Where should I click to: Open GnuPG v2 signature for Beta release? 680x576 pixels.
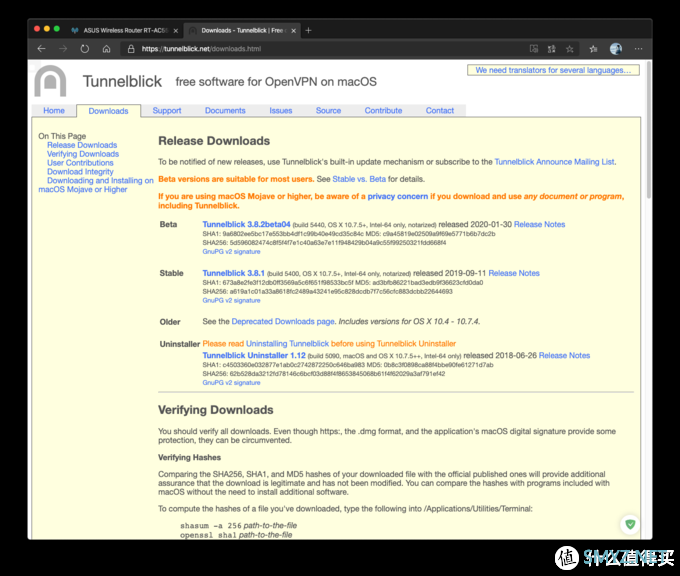(x=231, y=252)
